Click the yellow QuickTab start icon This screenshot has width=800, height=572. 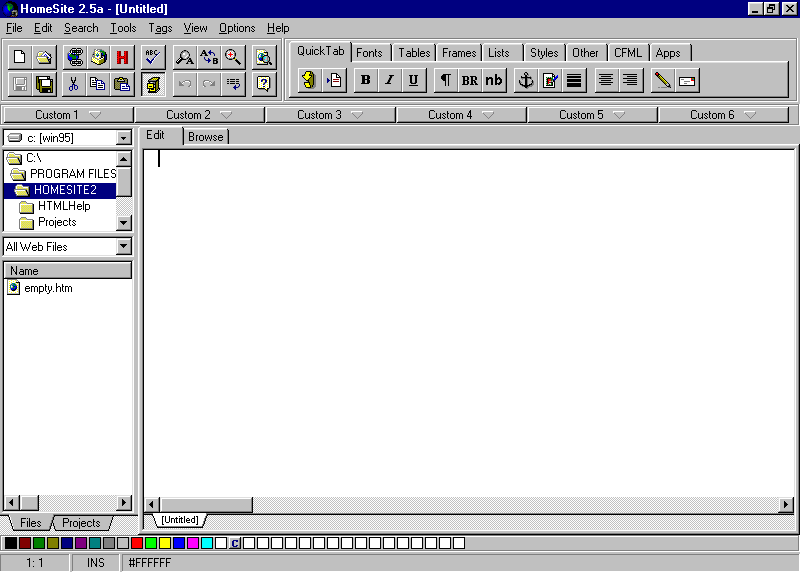point(309,80)
